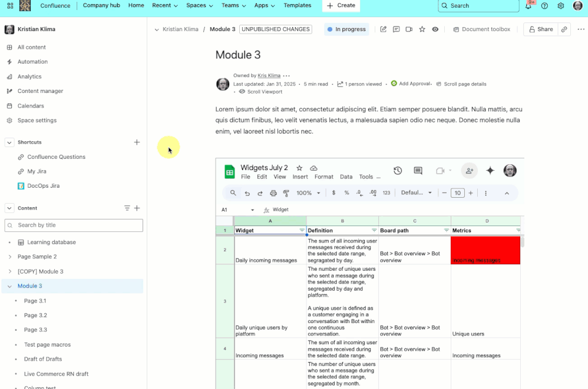
Task: Collapse the Shortcuts section
Action: [9, 142]
